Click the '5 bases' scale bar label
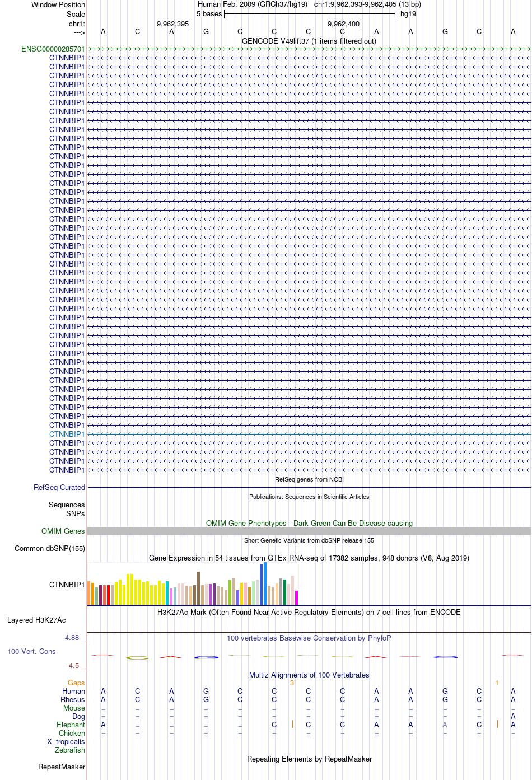Image resolution: width=532 pixels, height=780 pixels. (x=209, y=14)
